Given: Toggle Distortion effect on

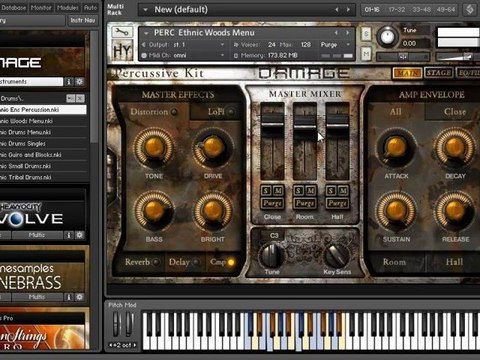Looking at the screenshot, I should point(174,112).
